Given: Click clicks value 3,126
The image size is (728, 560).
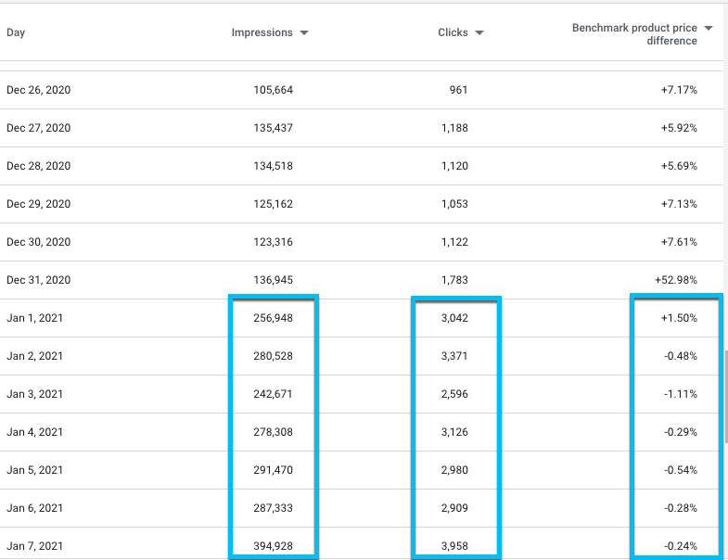Looking at the screenshot, I should [454, 432].
